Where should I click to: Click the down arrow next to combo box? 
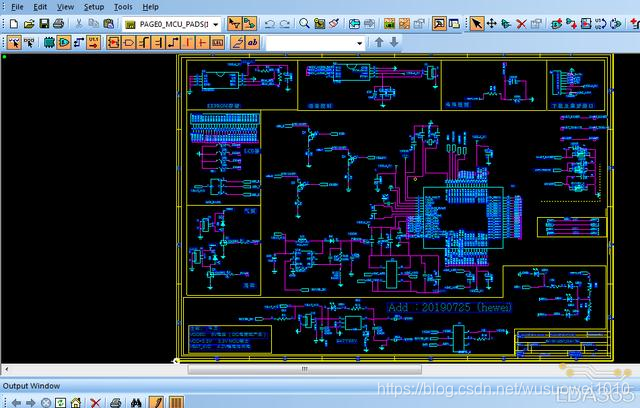394,42
